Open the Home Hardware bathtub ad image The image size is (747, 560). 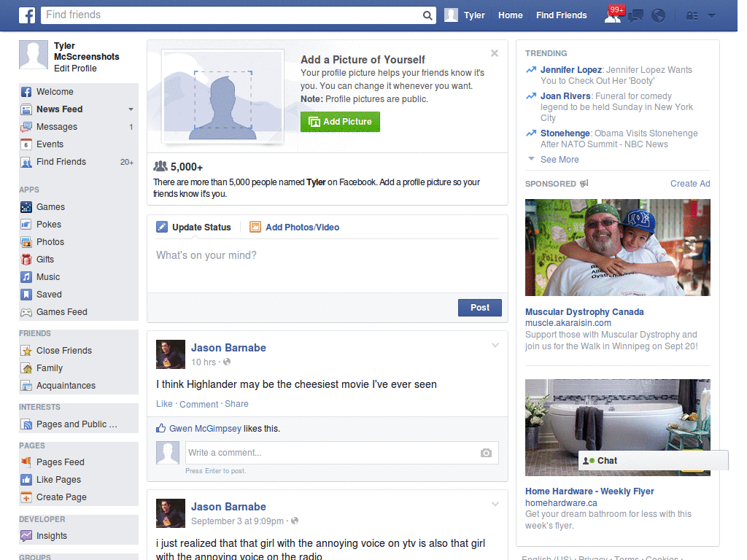pyautogui.click(x=617, y=427)
